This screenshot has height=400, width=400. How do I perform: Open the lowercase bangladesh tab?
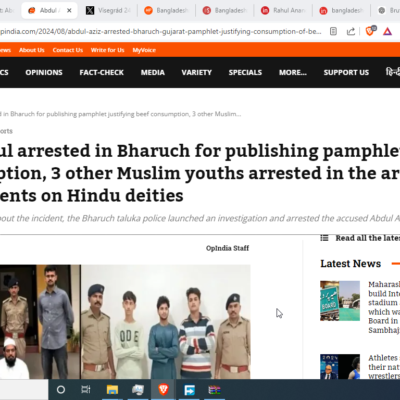[x=342, y=11]
